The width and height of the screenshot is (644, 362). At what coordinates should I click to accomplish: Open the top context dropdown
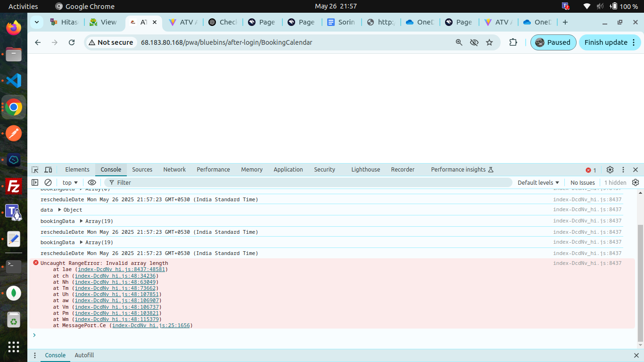[70, 182]
